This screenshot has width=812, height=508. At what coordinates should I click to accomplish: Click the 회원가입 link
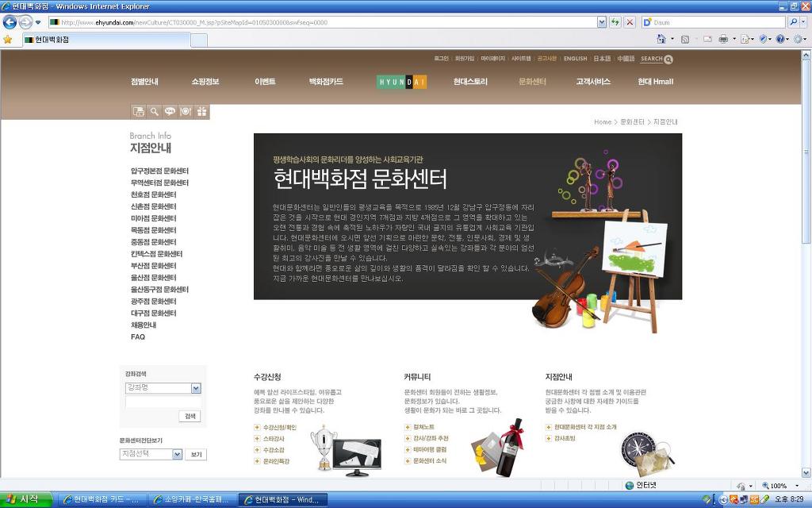465,59
